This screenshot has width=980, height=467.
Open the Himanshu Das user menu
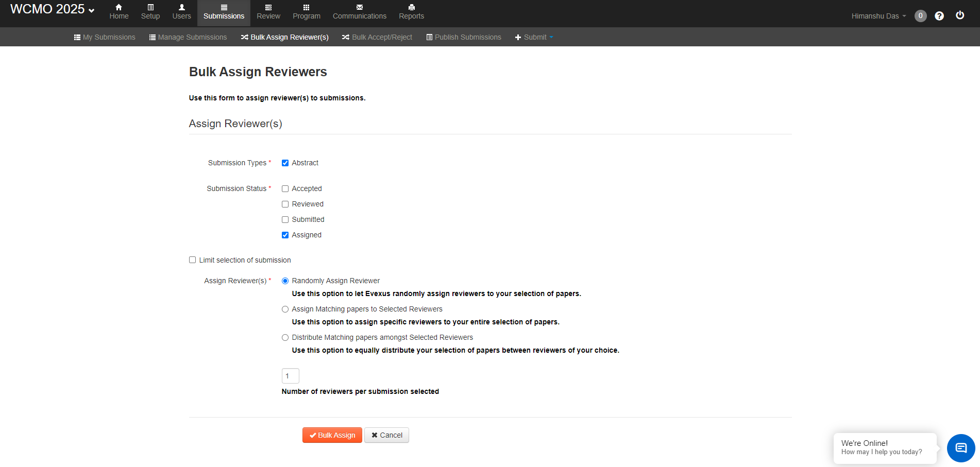click(878, 16)
